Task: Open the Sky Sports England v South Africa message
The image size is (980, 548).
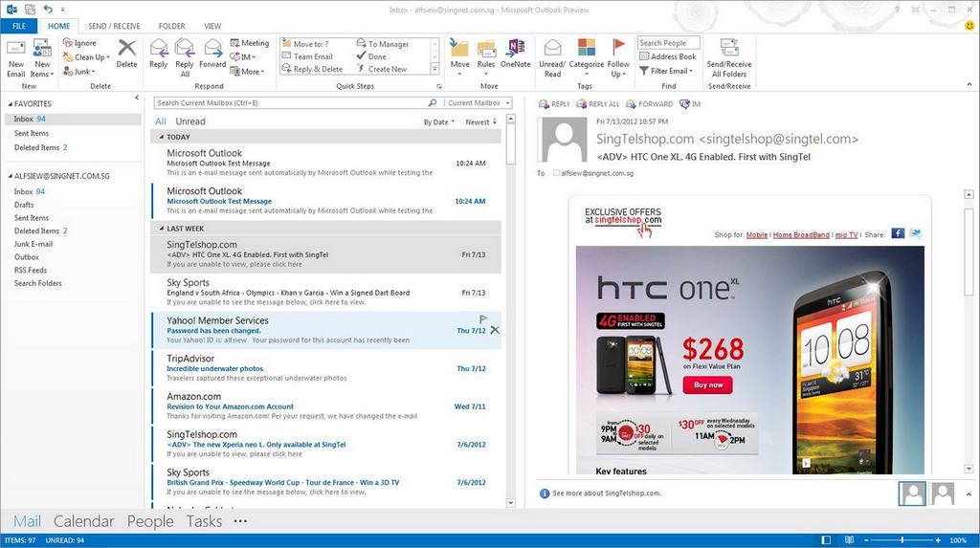Action: (x=325, y=293)
